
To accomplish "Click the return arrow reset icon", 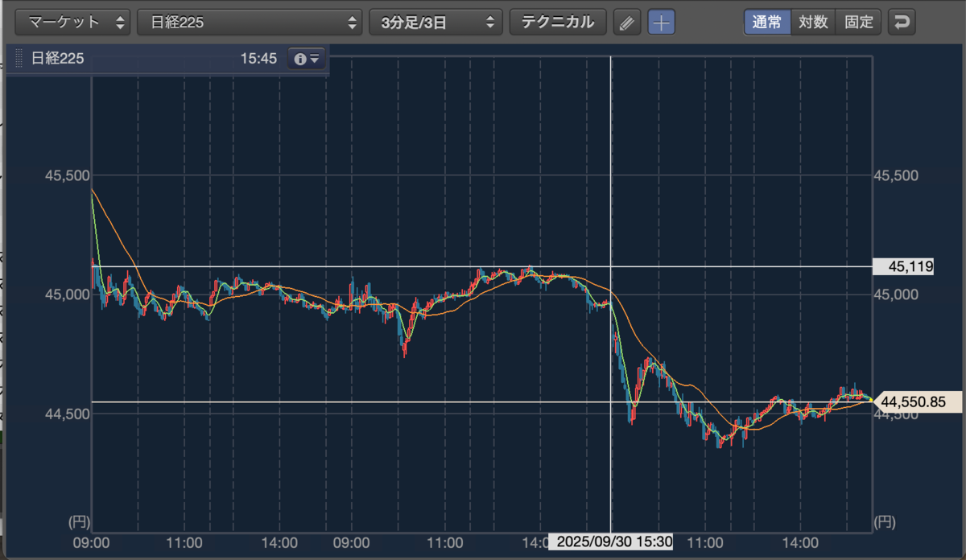I will 901,23.
